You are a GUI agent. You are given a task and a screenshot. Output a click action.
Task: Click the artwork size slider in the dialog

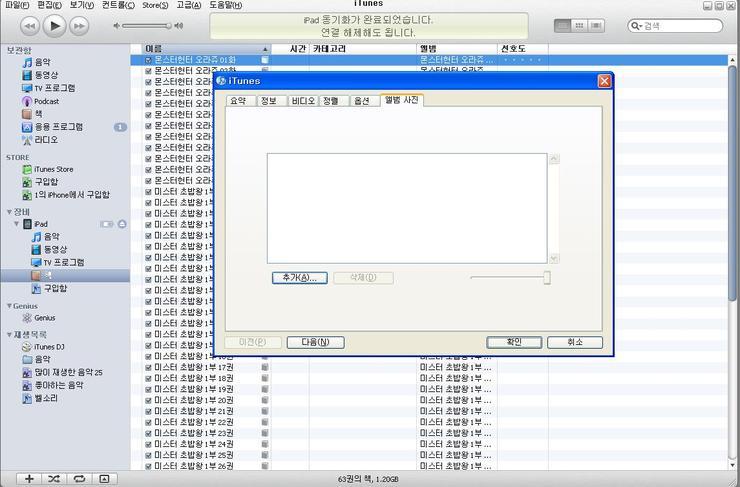click(546, 278)
